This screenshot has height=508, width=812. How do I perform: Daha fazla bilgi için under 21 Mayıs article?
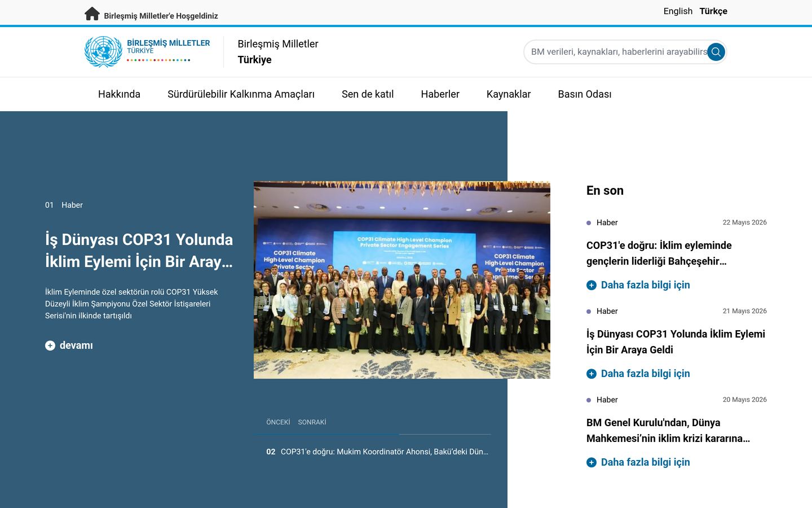coord(645,374)
